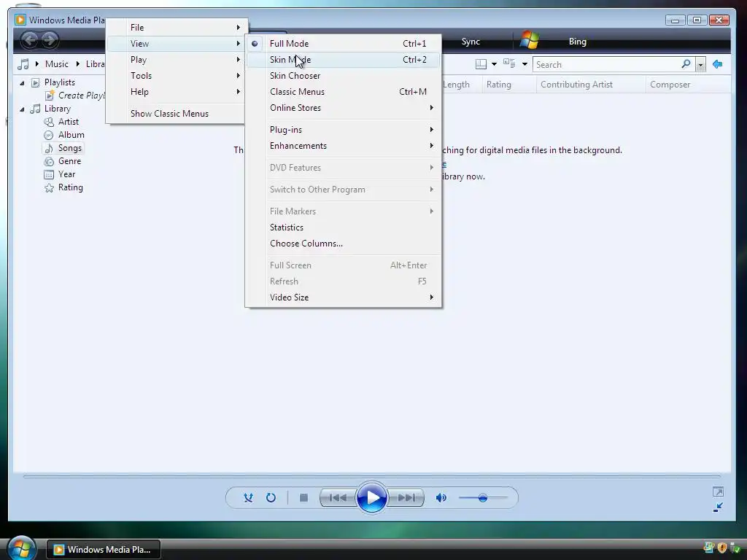Click the blue arrow beside search
Image resolution: width=747 pixels, height=560 pixels.
(x=718, y=64)
